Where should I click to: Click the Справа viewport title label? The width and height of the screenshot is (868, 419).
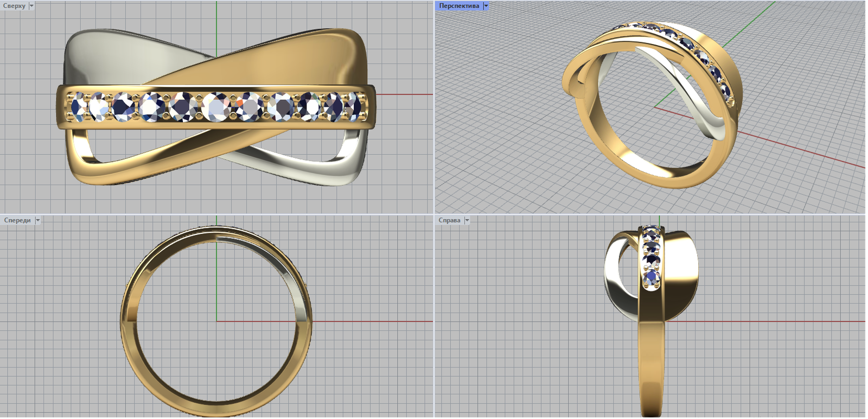coord(449,220)
